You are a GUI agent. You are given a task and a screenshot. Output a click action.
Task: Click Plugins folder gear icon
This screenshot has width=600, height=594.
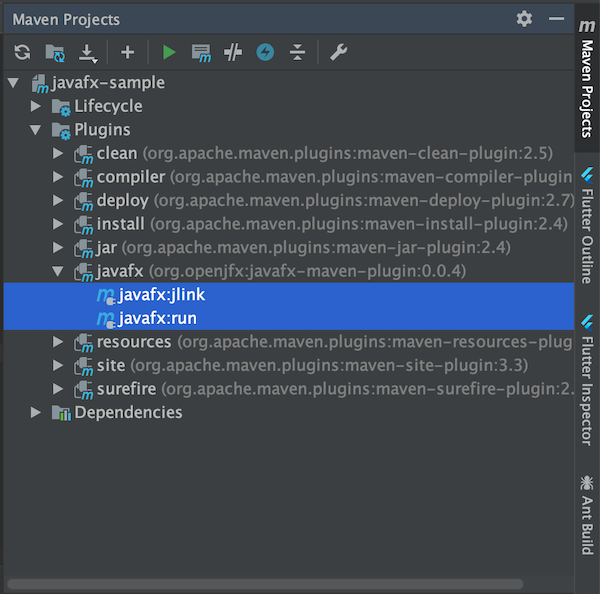point(61,131)
